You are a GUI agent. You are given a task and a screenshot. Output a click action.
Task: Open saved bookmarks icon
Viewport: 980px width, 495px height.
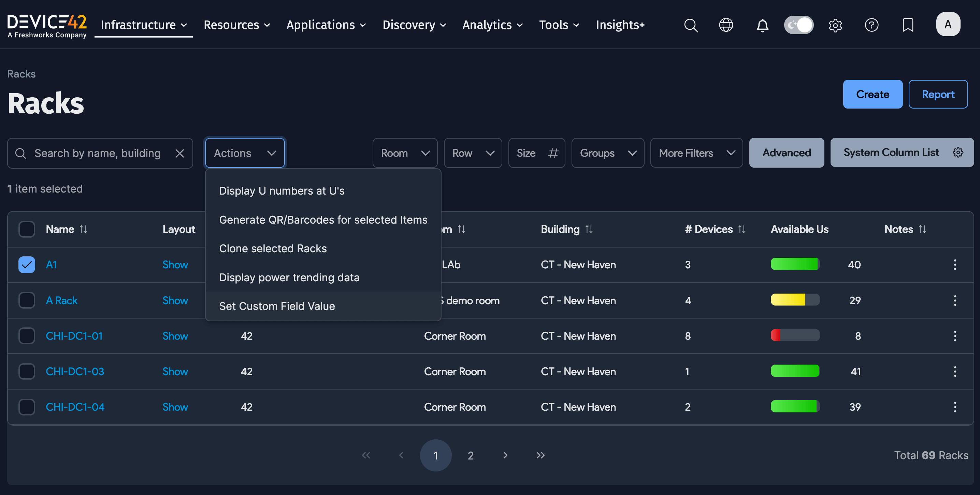(908, 25)
